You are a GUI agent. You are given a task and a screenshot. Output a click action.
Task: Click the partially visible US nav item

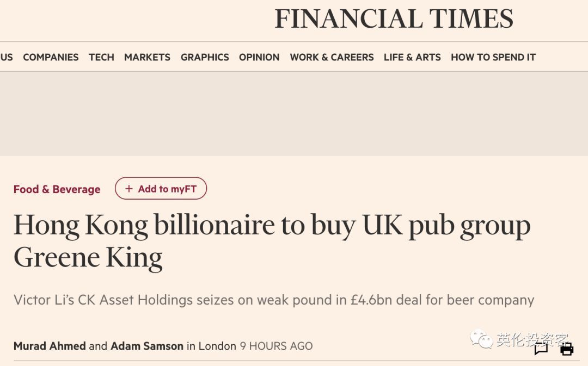pyautogui.click(x=7, y=57)
